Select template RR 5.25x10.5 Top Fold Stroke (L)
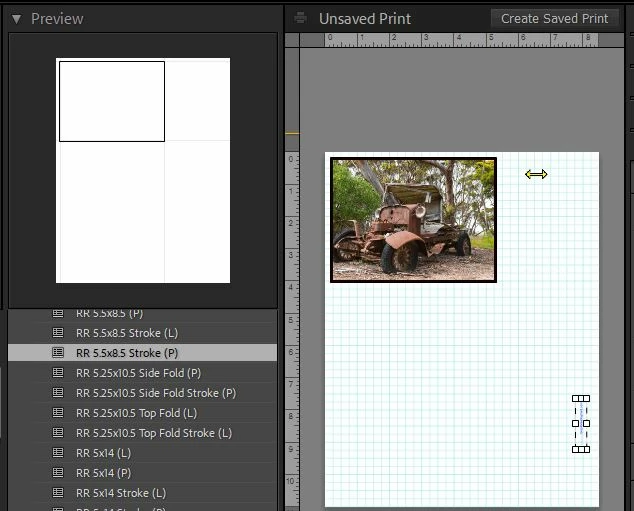 (142, 433)
